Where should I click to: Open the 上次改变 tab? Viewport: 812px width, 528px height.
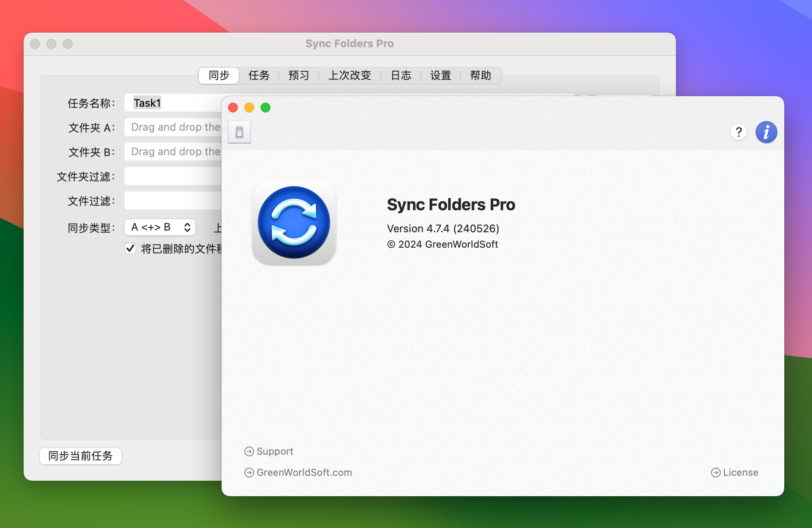coord(349,75)
